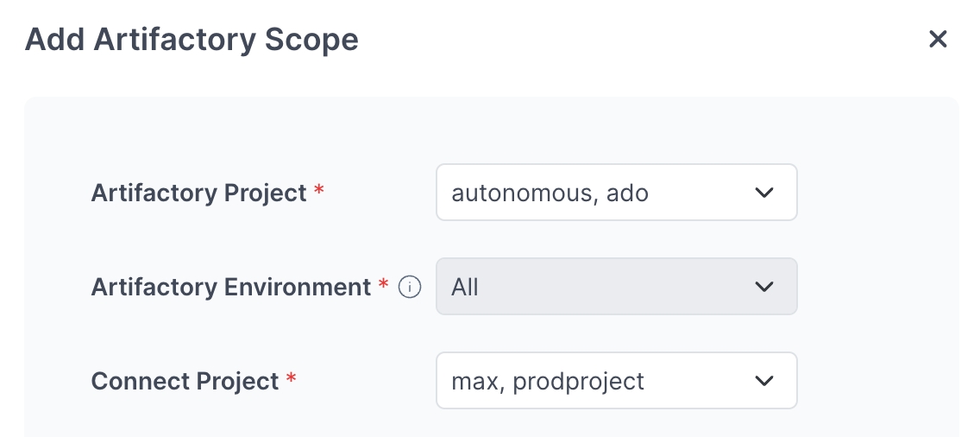Image resolution: width=980 pixels, height=437 pixels.
Task: Click the Artifactory Environment field label
Action: coord(230,287)
